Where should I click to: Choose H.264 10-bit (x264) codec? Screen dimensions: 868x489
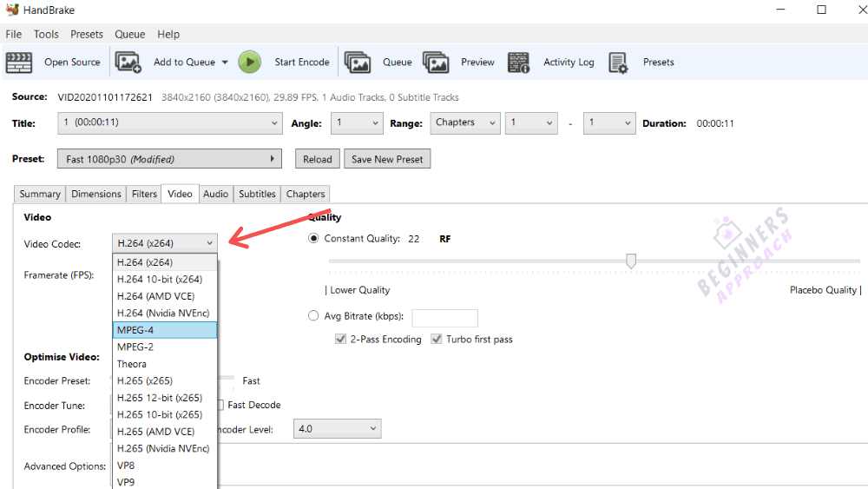pyautogui.click(x=165, y=279)
